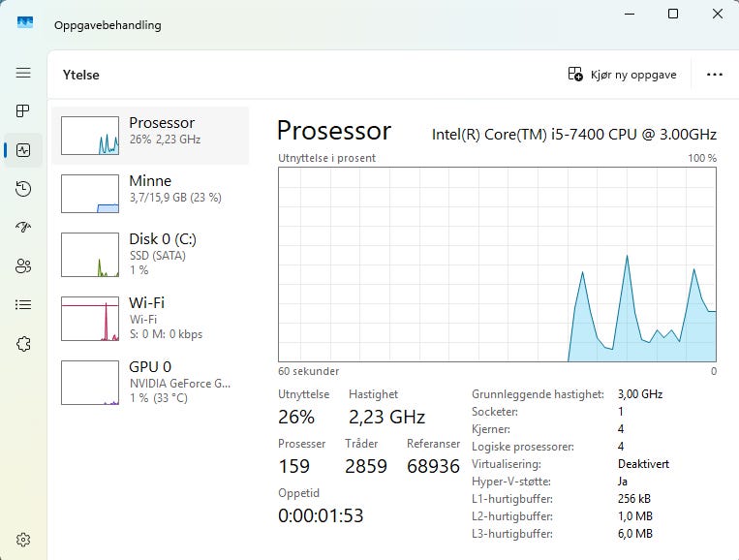This screenshot has width=739, height=560.
Task: Open the Users sidebar icon
Action: (x=23, y=266)
